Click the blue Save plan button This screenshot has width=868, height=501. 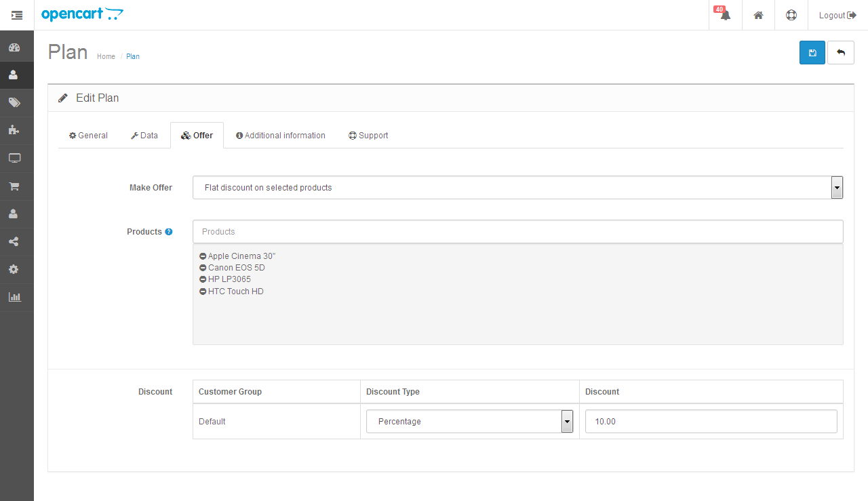click(x=812, y=53)
